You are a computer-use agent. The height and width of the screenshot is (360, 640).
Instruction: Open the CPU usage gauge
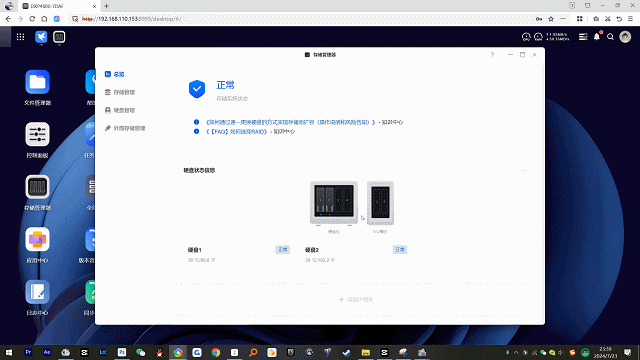click(x=526, y=37)
